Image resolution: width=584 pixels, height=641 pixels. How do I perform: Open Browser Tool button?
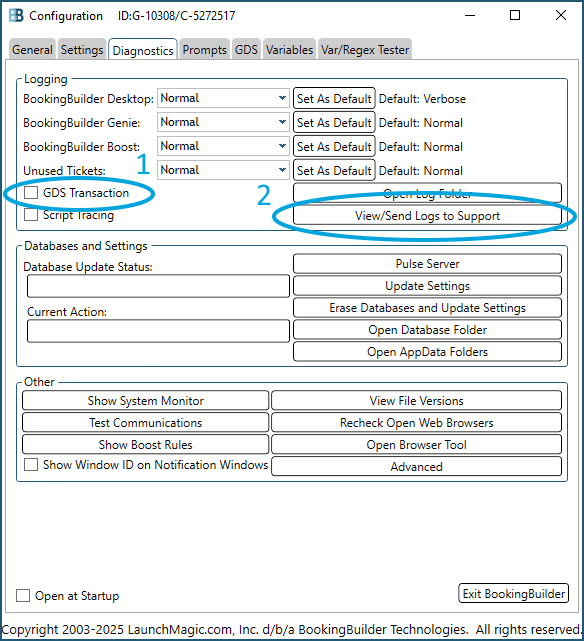[416, 445]
